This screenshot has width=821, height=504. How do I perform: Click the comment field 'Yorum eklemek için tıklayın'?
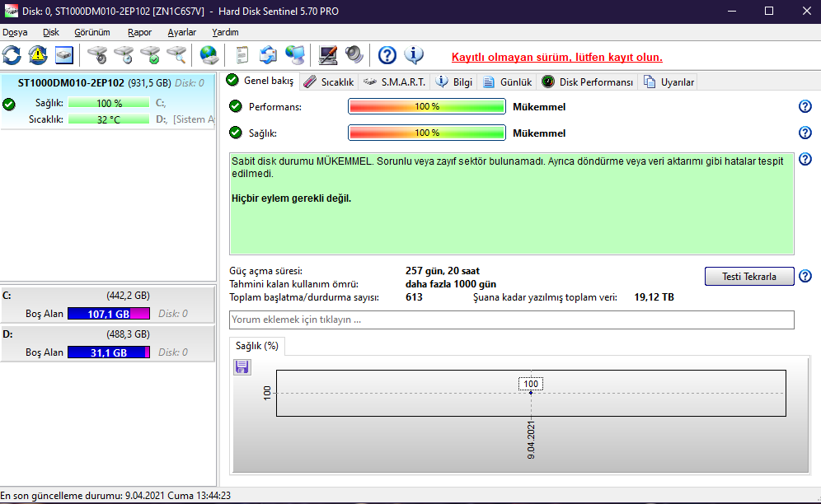512,320
